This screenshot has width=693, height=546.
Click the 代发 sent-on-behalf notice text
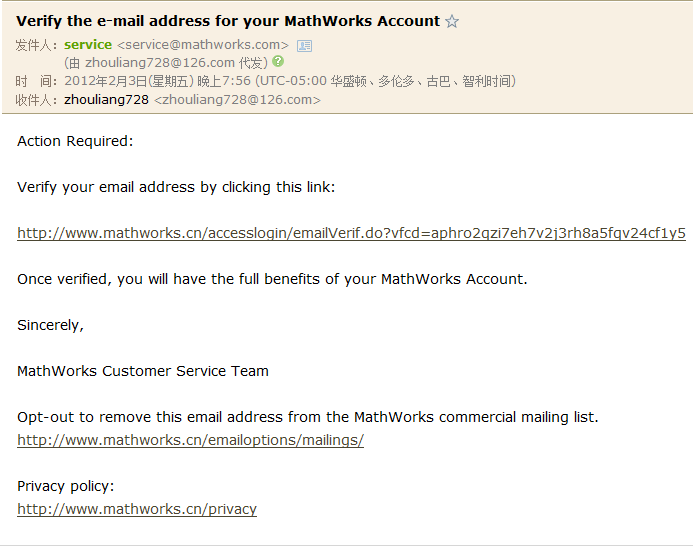coord(166,63)
